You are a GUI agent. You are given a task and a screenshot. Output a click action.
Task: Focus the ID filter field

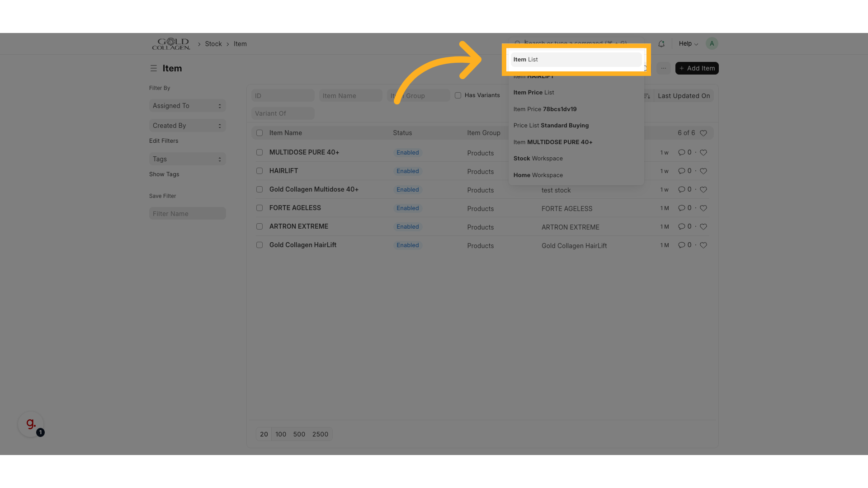[x=283, y=96]
